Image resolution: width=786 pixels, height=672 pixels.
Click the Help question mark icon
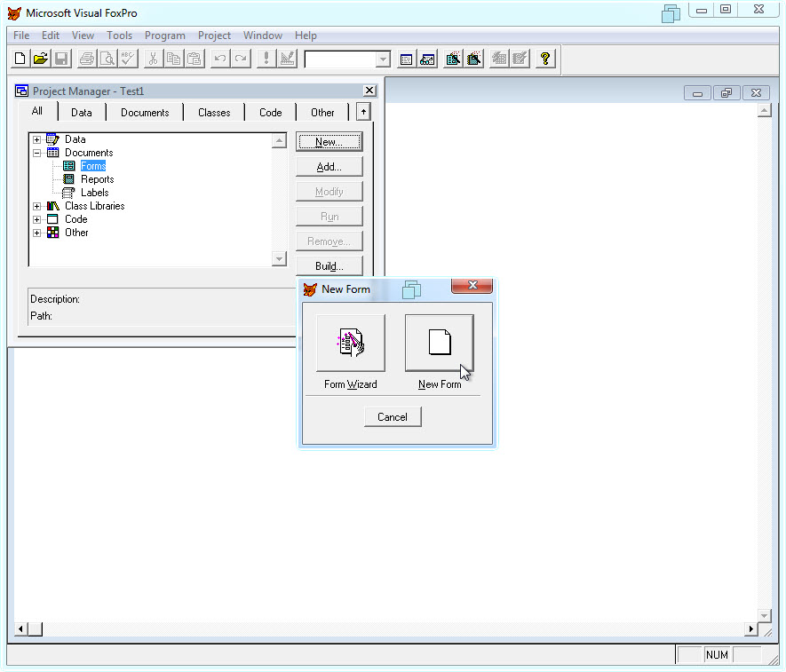[545, 59]
